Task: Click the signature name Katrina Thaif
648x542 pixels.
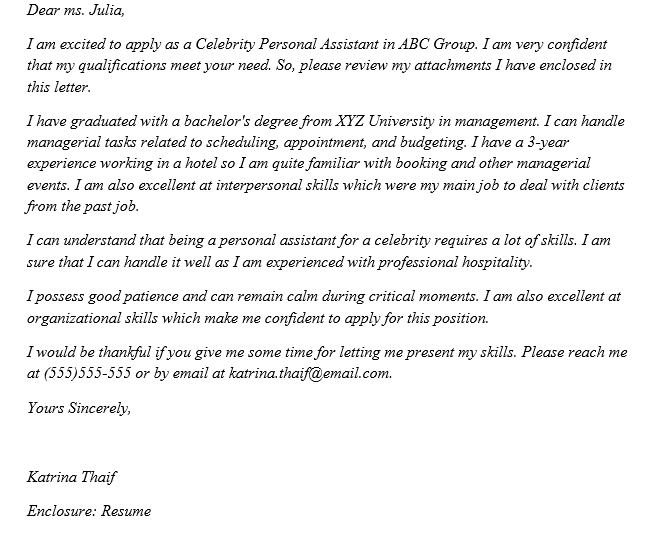Action: pos(72,476)
